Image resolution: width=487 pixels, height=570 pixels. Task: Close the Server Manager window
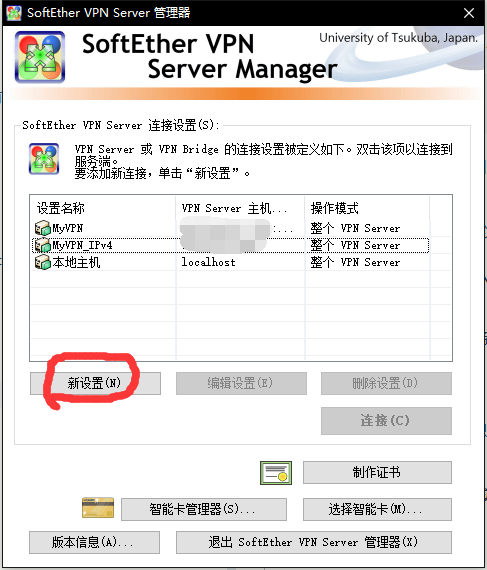click(x=469, y=13)
